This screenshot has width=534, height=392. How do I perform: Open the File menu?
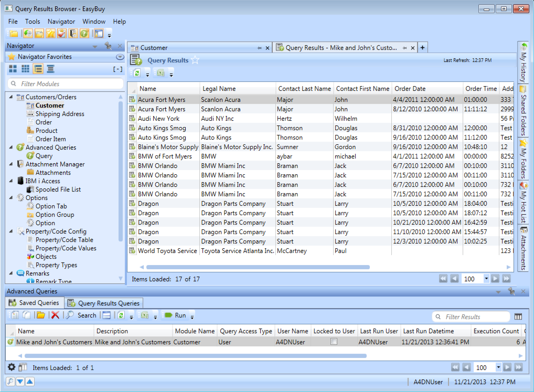[x=13, y=22]
